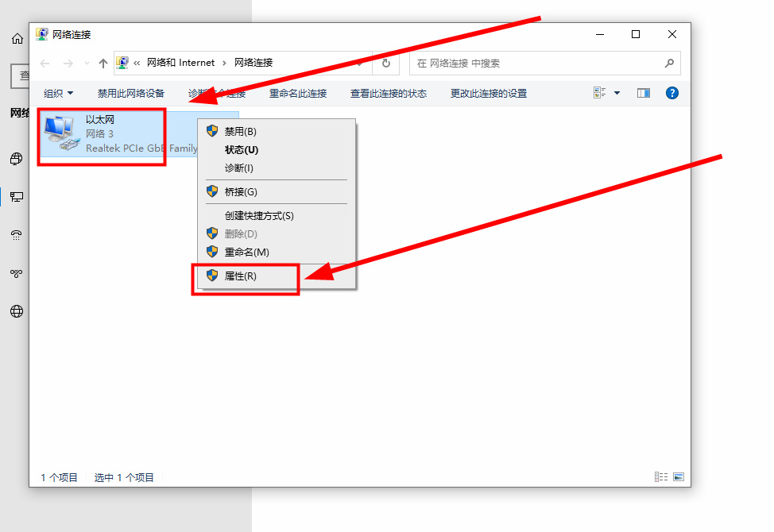Click the dial-up phone icon in the sidebar
This screenshot has width=774, height=532.
[x=16, y=235]
